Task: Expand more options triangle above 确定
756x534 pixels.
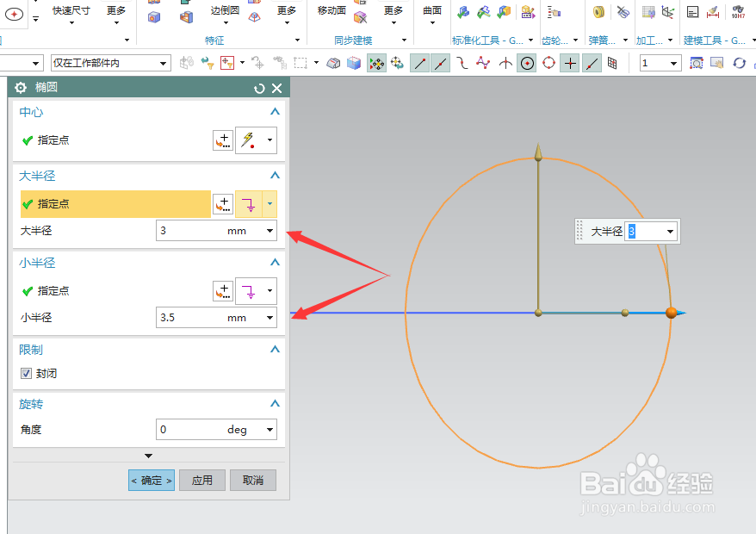Action: point(148,456)
